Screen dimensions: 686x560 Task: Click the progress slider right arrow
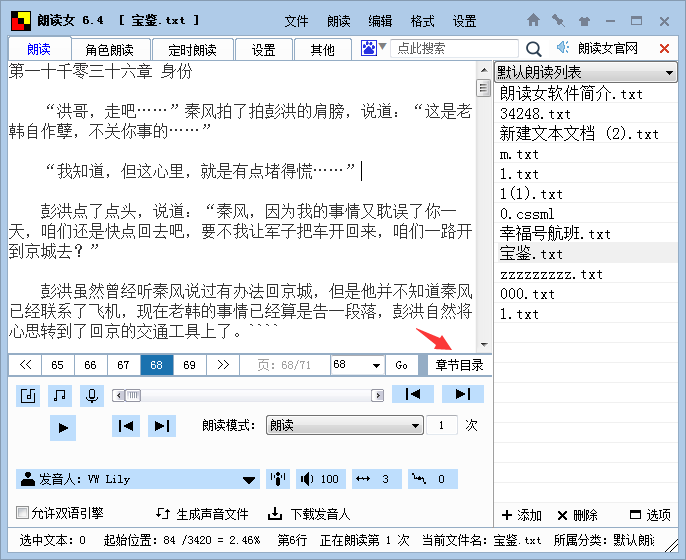[x=378, y=396]
